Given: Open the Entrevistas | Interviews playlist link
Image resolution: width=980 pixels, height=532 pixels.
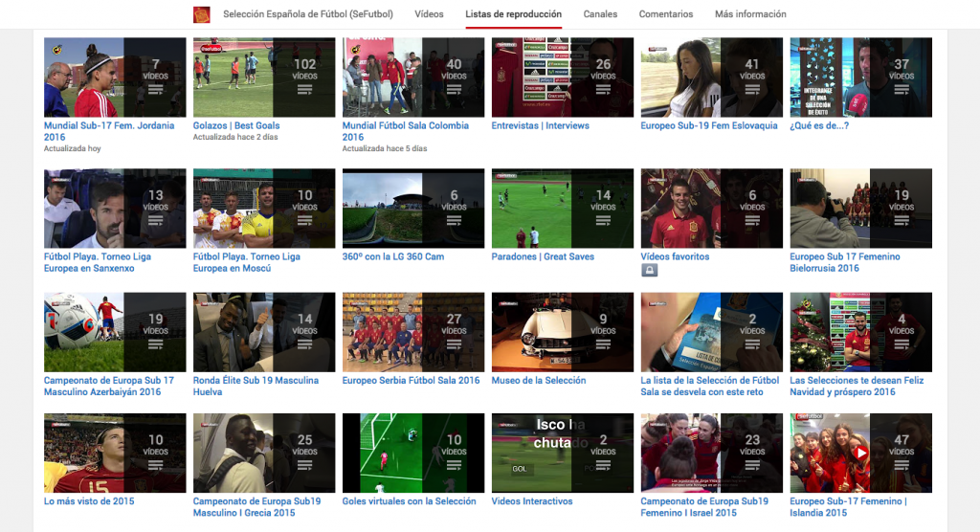Looking at the screenshot, I should [540, 125].
